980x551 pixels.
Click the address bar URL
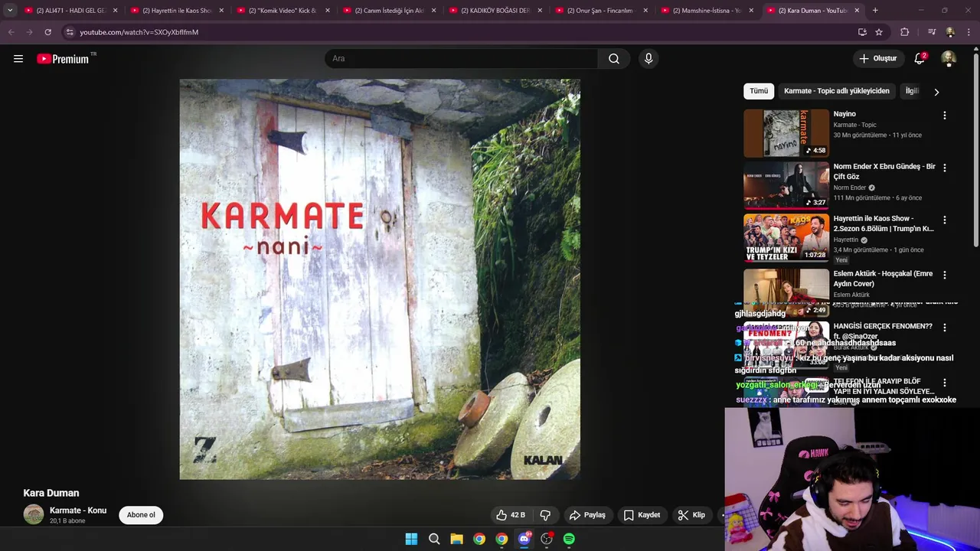click(x=139, y=32)
